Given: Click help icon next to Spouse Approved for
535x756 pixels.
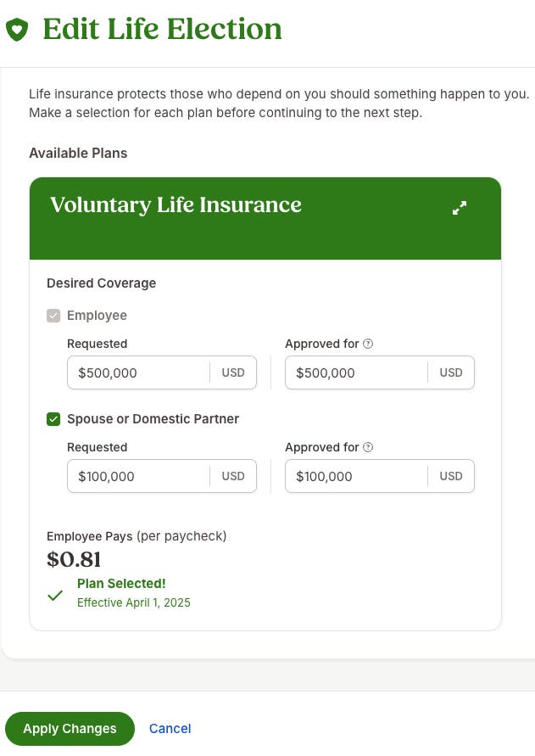Looking at the screenshot, I should tap(368, 447).
